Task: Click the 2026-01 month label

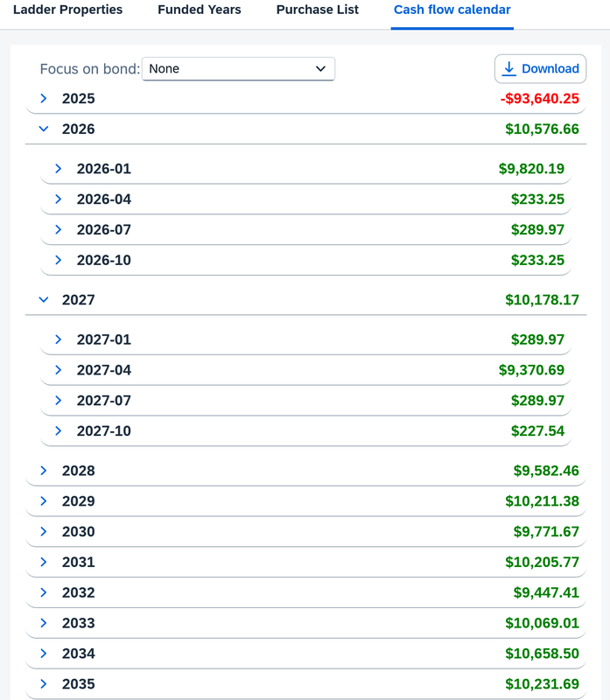Action: pyautogui.click(x=104, y=169)
